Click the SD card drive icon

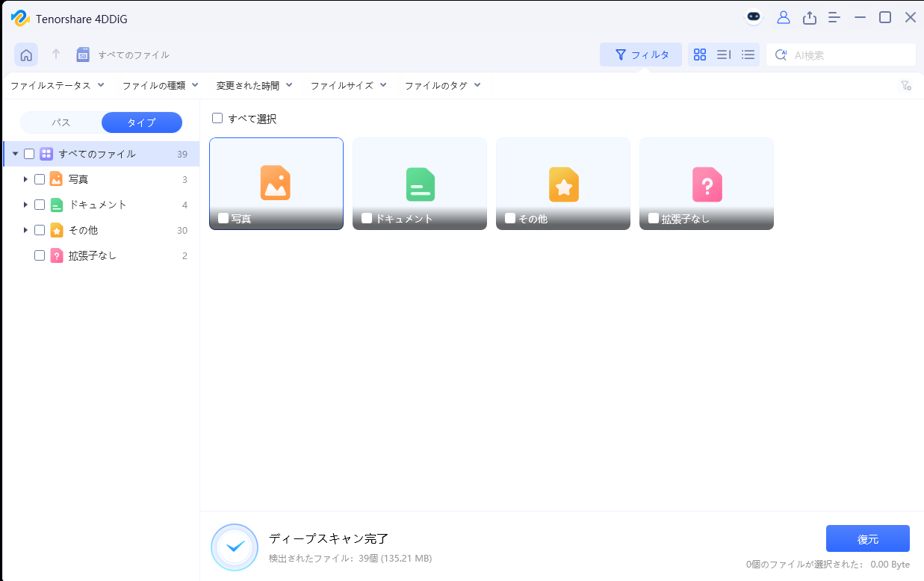click(83, 55)
